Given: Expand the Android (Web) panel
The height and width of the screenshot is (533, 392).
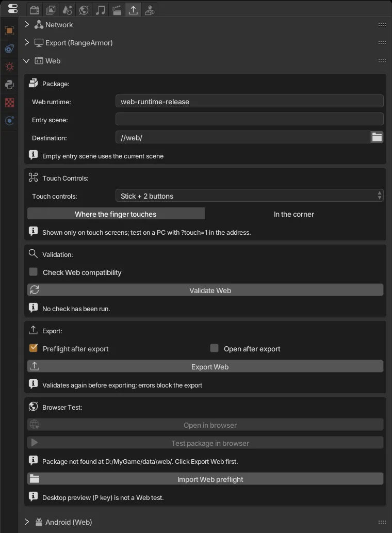Looking at the screenshot, I should 27,522.
